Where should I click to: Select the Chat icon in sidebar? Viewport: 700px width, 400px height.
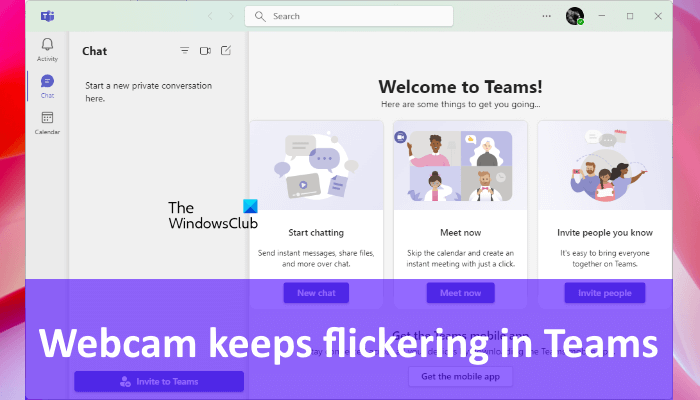pyautogui.click(x=47, y=86)
